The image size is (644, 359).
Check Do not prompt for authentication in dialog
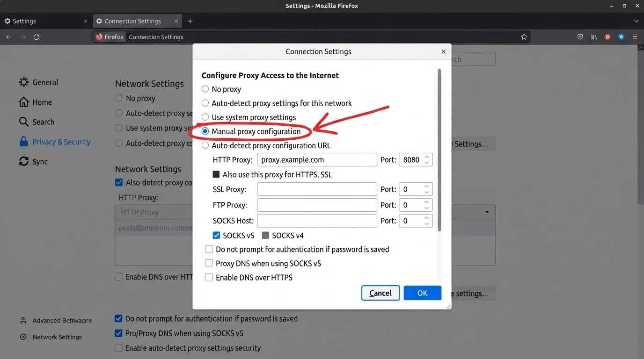209,250
